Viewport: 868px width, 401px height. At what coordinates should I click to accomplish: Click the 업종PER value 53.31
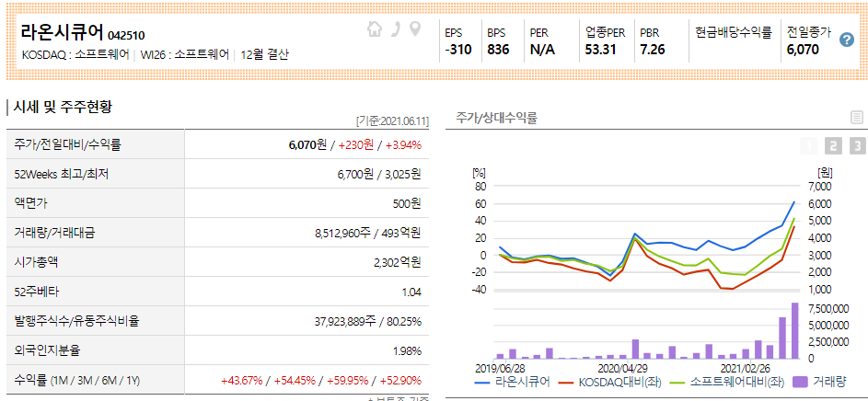click(601, 50)
